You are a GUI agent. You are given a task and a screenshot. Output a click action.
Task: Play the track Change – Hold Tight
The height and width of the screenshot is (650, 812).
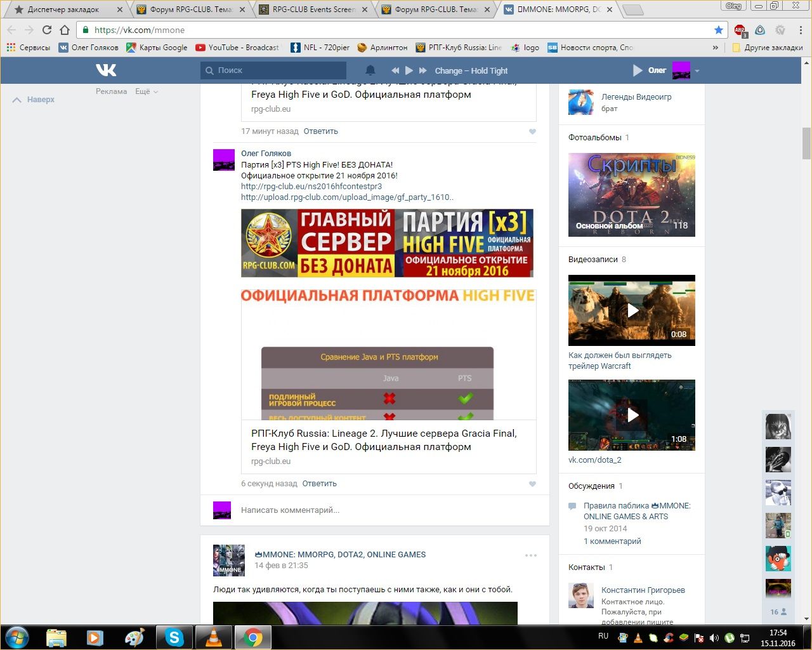[409, 70]
